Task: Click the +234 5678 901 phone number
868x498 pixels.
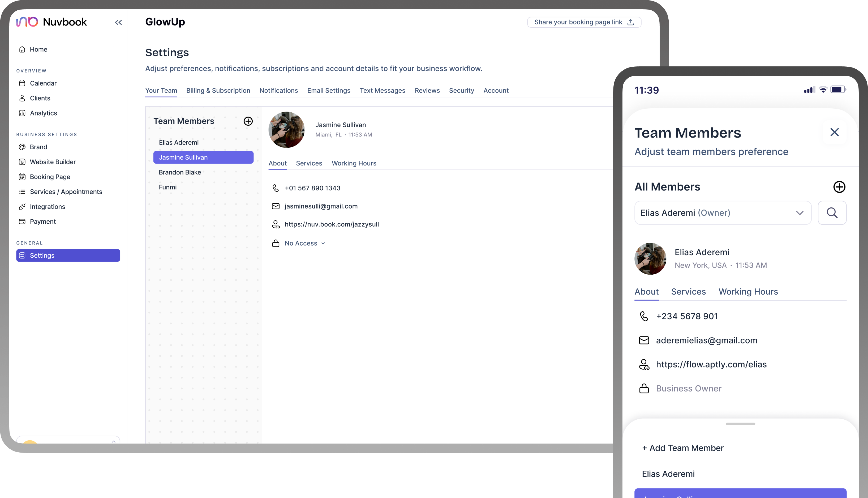Action: [x=686, y=316]
